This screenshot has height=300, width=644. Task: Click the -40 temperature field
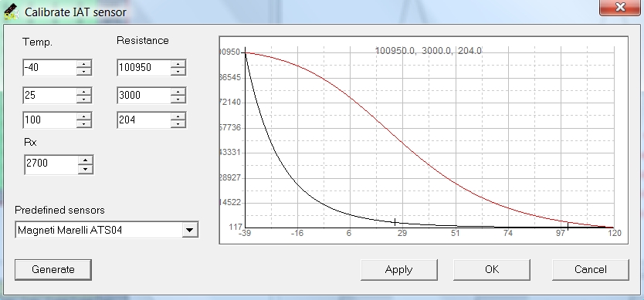coord(49,67)
